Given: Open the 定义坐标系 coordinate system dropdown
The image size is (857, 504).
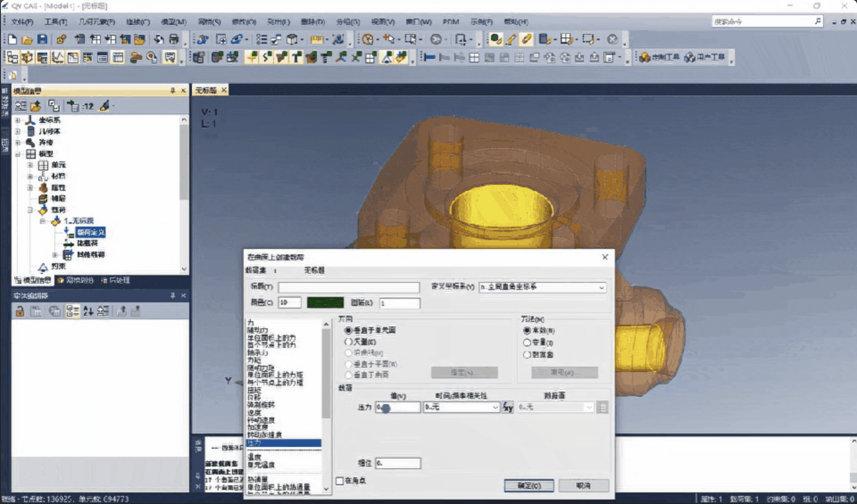Looking at the screenshot, I should tap(543, 287).
